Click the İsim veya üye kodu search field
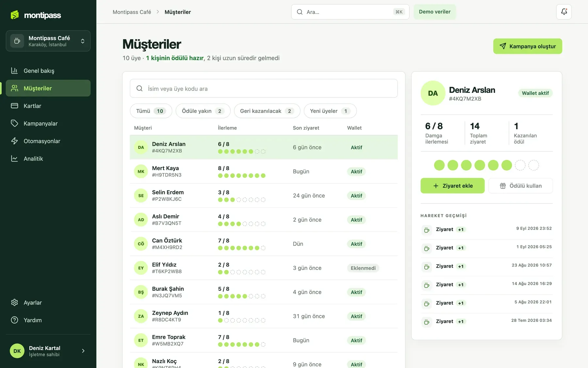Image resolution: width=588 pixels, height=368 pixels. [x=264, y=88]
